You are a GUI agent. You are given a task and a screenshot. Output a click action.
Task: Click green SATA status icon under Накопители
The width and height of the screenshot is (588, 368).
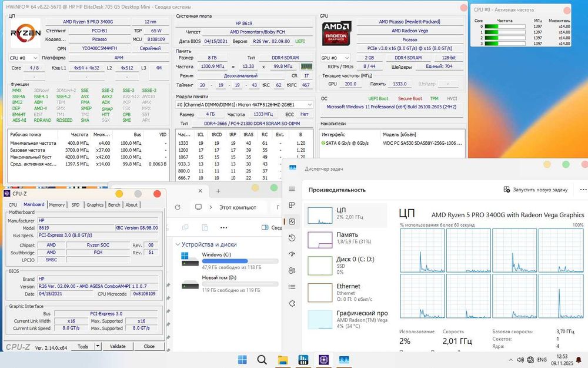[323, 143]
